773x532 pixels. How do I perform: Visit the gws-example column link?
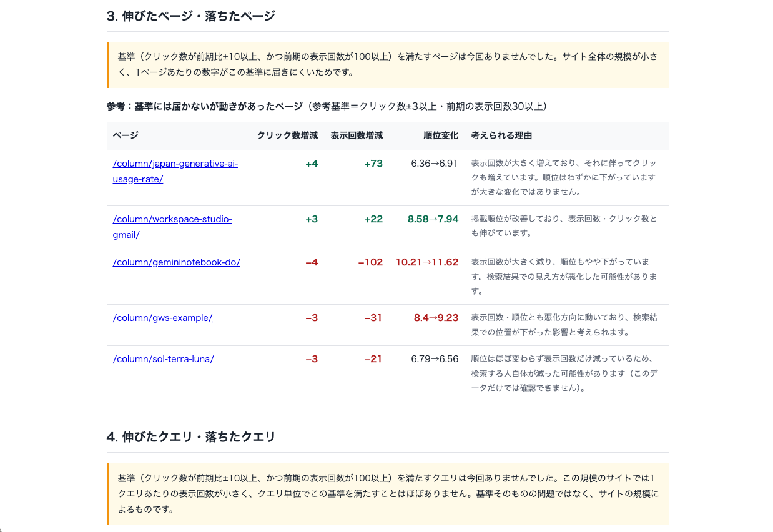[x=162, y=318]
